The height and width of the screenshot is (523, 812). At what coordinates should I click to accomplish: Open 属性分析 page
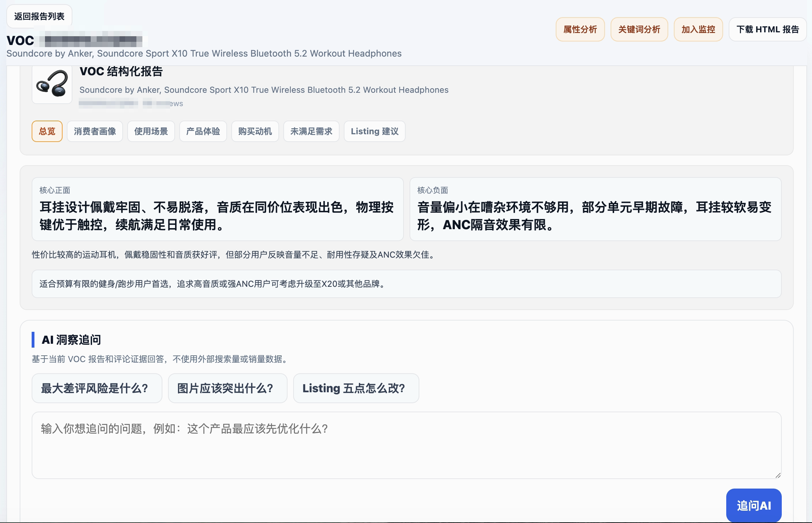[580, 29]
